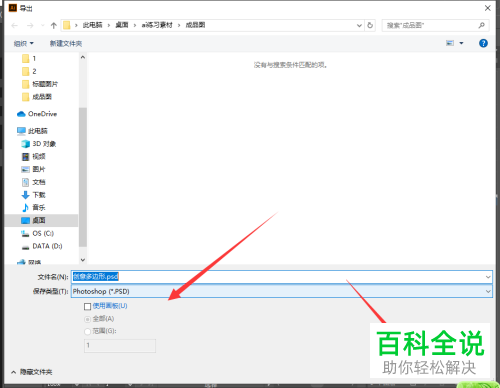Screen dimensions: 500x388
Task: Open the view options dropdown arrow
Action: coord(462,43)
